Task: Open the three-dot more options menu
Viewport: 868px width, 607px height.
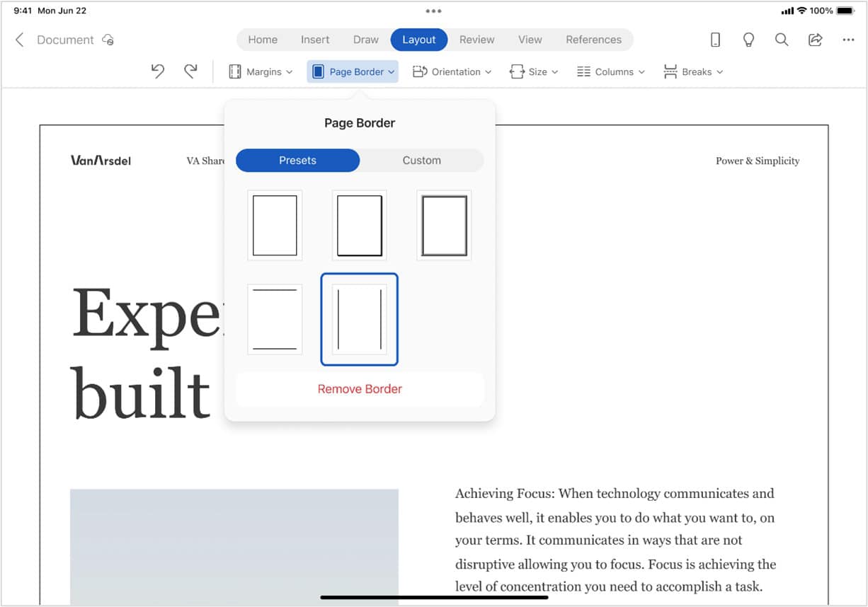Action: tap(848, 40)
